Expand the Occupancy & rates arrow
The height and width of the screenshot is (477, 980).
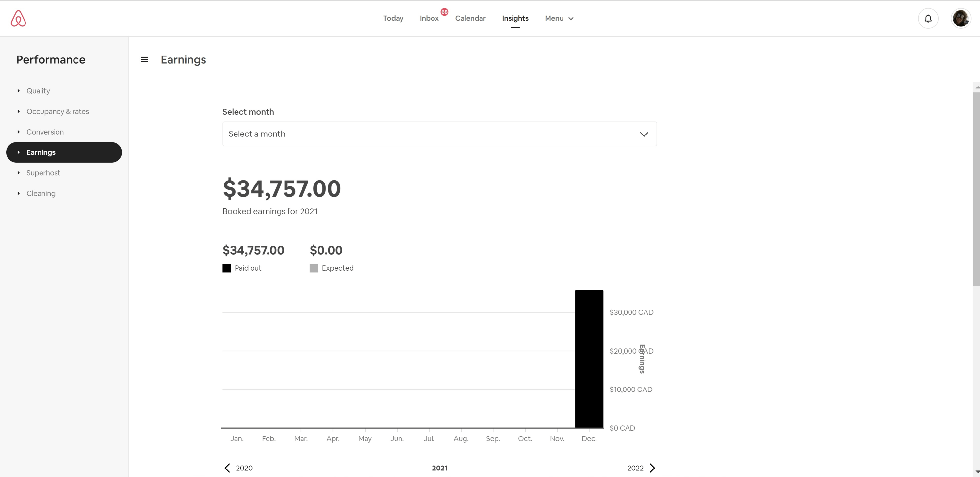18,111
